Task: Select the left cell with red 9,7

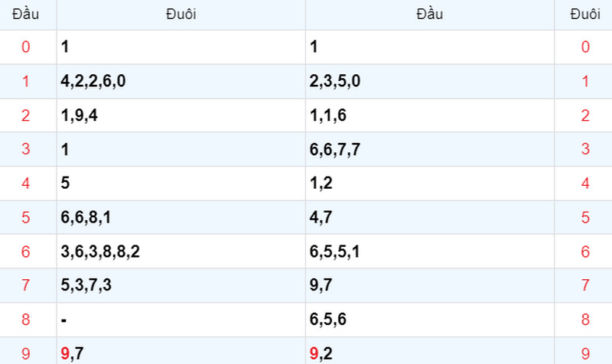Action: pyautogui.click(x=181, y=351)
